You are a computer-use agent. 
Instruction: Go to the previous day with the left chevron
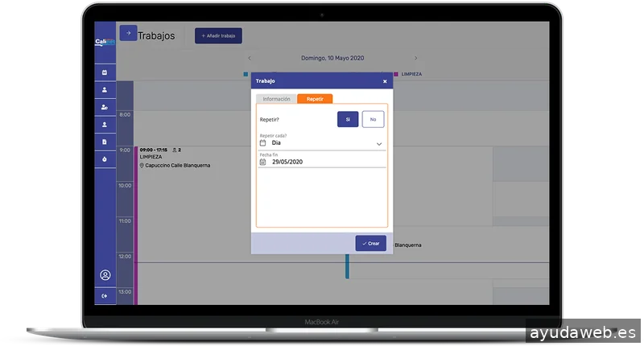[250, 58]
